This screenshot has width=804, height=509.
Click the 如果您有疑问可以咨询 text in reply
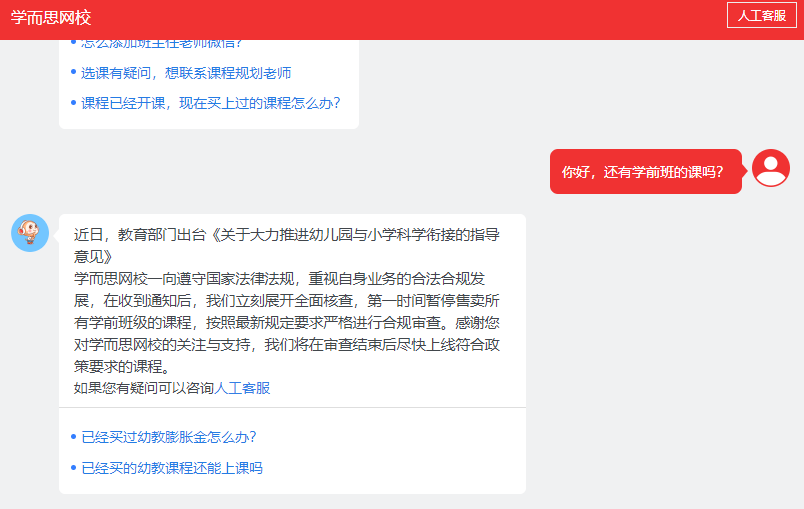[x=144, y=388]
